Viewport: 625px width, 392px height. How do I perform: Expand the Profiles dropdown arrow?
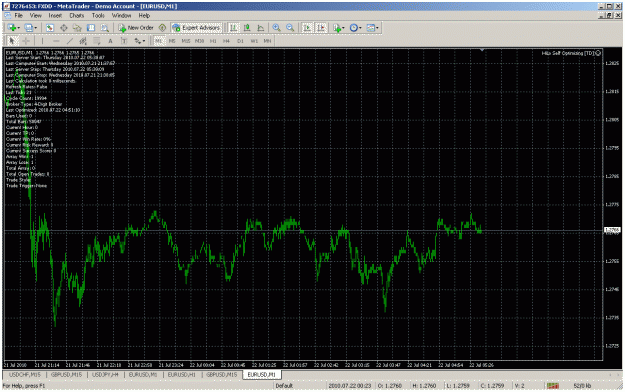[x=35, y=28]
